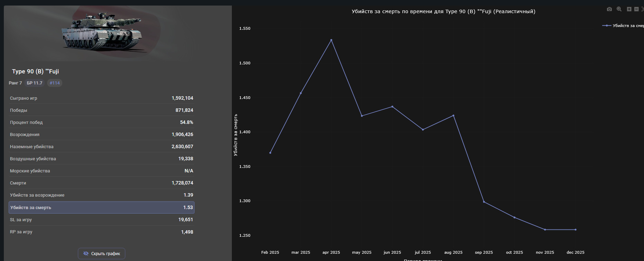Click the autoscale icon at chart's right edge

pos(643,9)
